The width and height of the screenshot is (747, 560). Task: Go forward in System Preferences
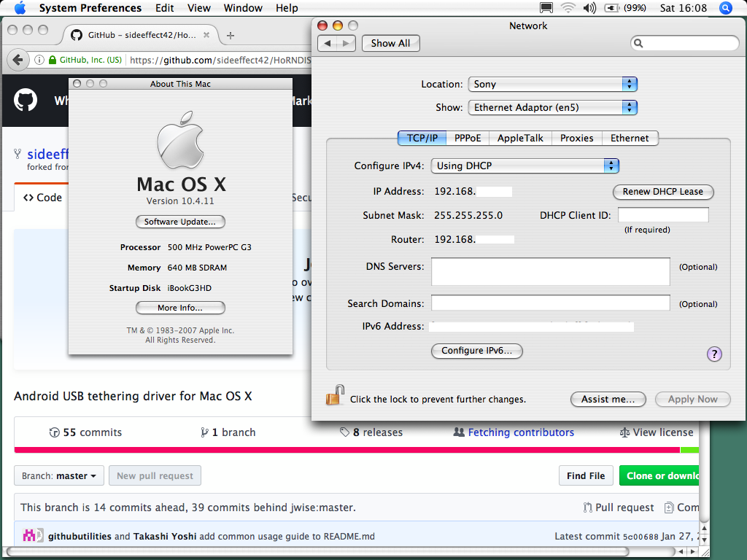point(346,43)
